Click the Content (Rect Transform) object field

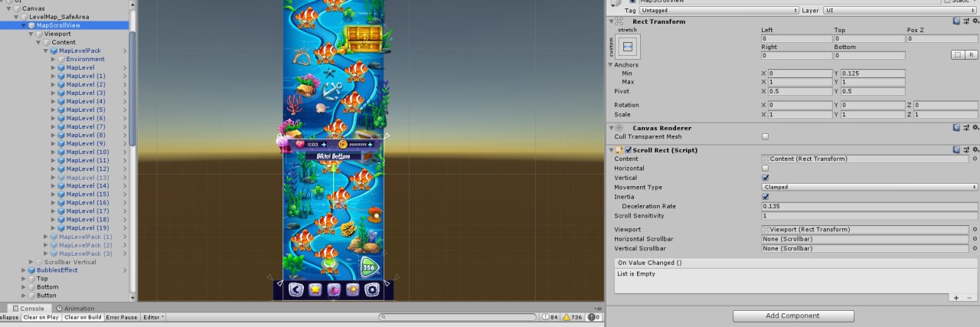coord(865,159)
